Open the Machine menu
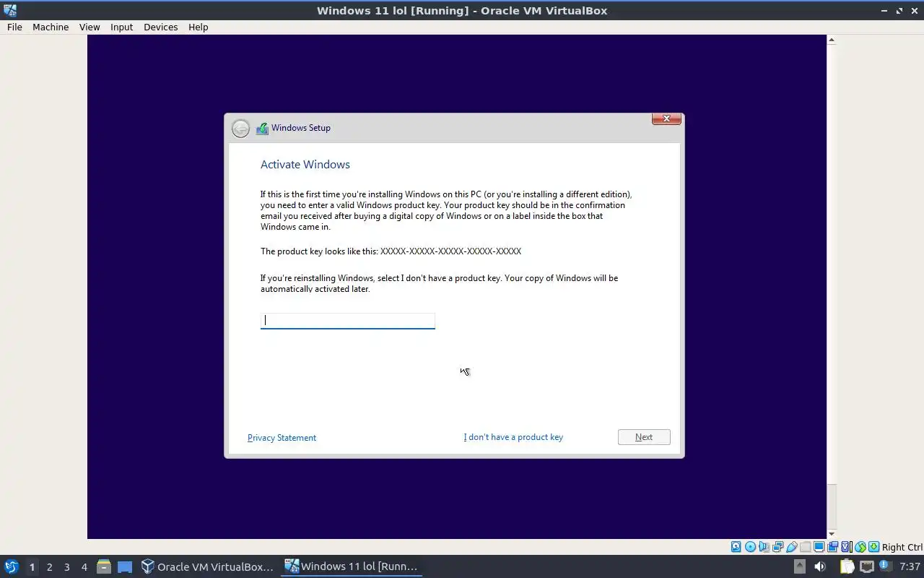The height and width of the screenshot is (578, 924). pos(51,27)
